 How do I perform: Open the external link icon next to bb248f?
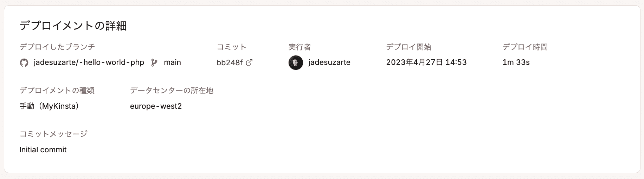(x=249, y=62)
